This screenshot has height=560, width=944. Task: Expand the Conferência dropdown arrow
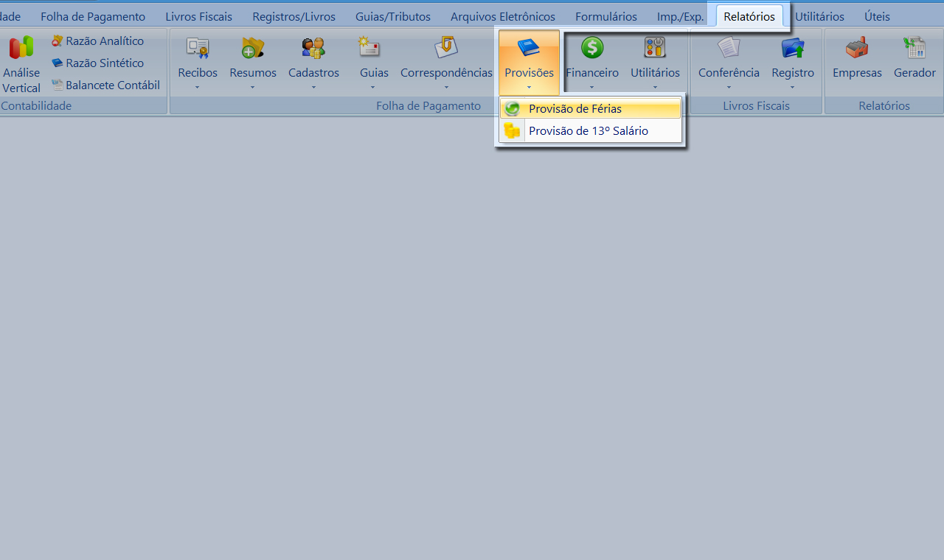pyautogui.click(x=729, y=87)
